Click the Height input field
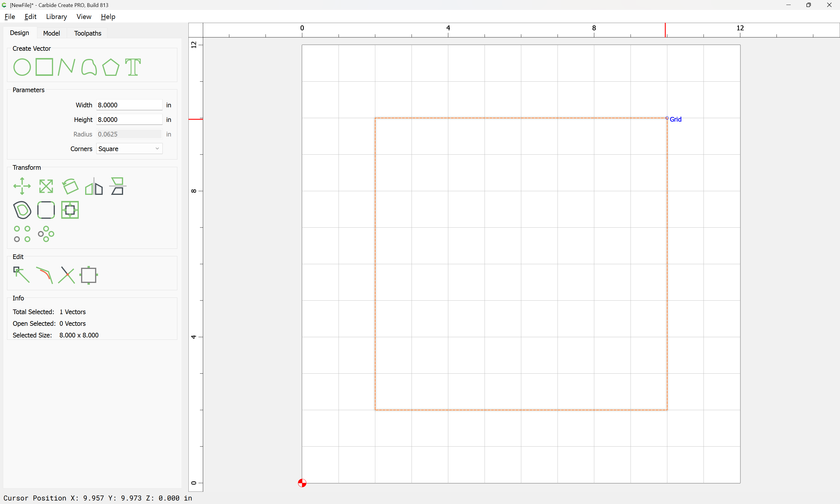Screen dimensions: 840x504 129,120
